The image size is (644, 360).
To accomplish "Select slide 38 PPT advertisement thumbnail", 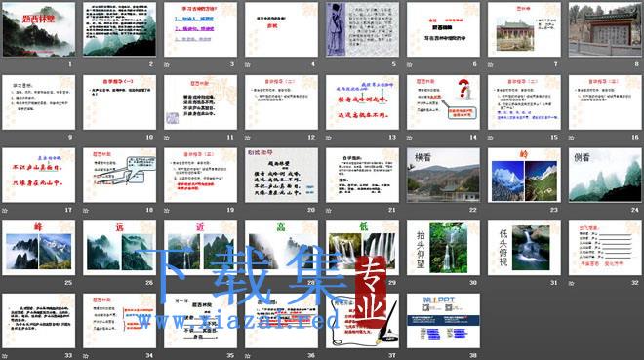I will pyautogui.click(x=443, y=321).
